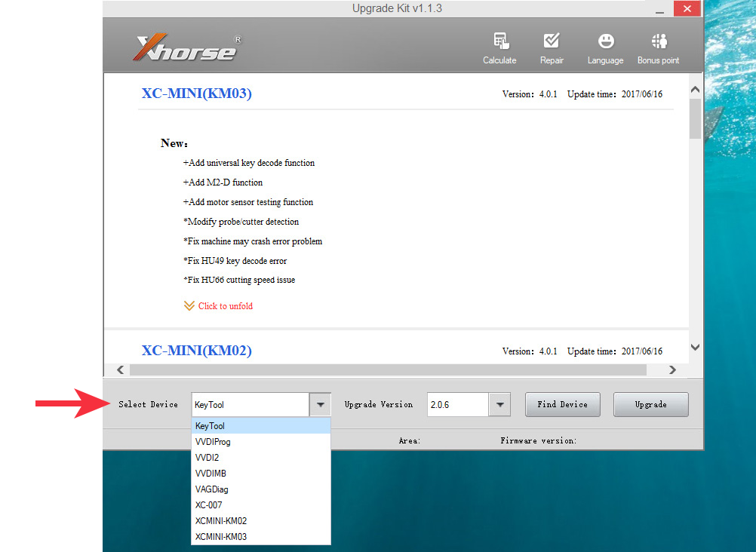Click the Upgrade Version 2.0.6 field

point(458,404)
